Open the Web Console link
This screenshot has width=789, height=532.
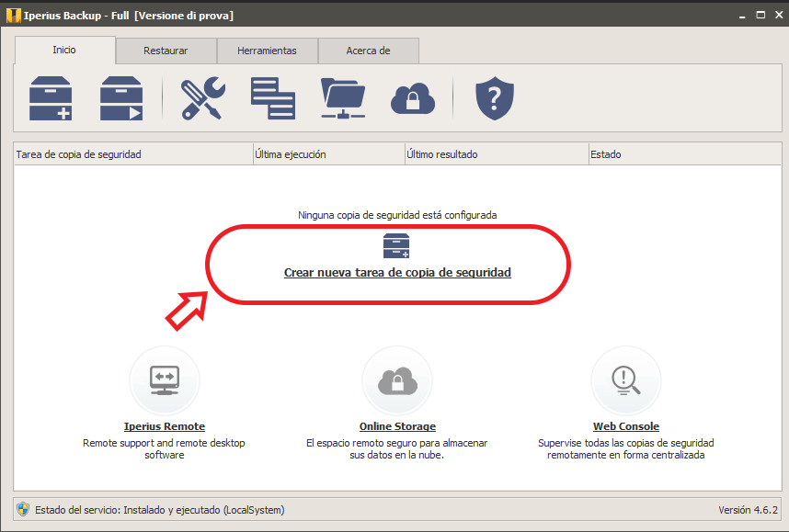(x=626, y=426)
